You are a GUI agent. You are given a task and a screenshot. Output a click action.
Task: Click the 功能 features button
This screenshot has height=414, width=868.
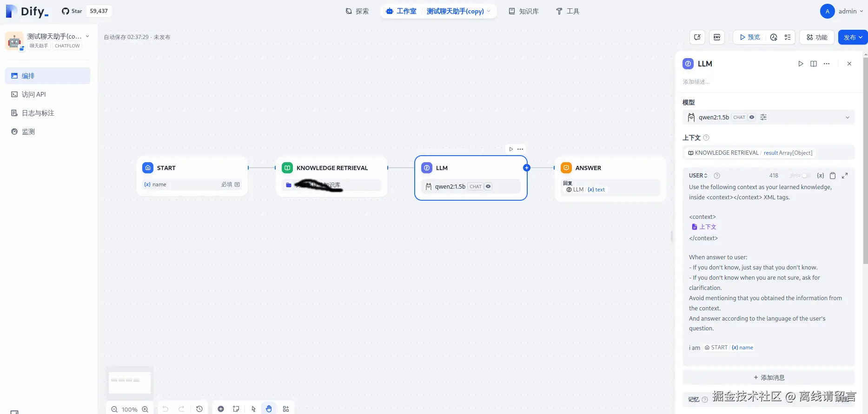(x=817, y=37)
